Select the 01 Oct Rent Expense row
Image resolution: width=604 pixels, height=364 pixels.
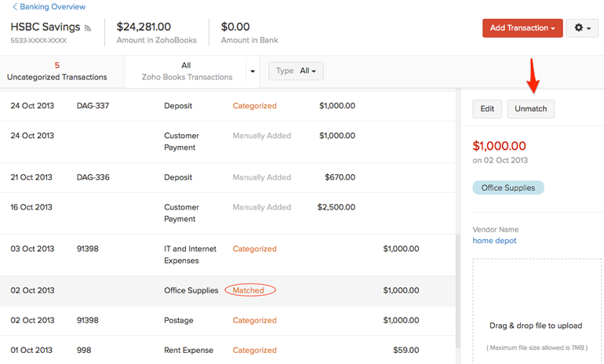tap(227, 350)
